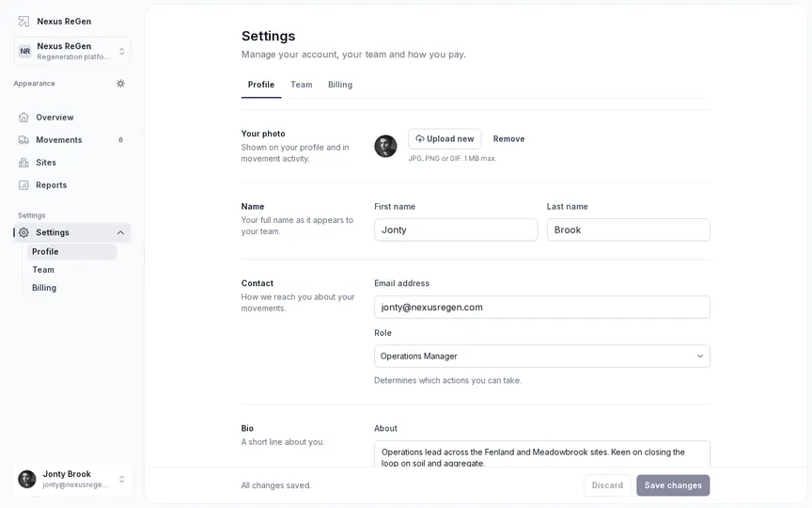Click the Movements label in sidebar
The height and width of the screenshot is (508, 812).
pyautogui.click(x=59, y=140)
